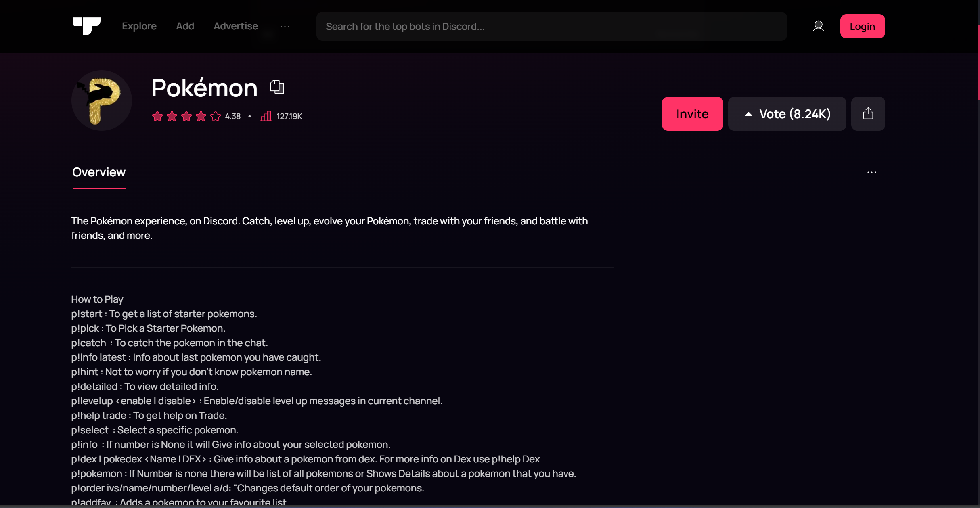Viewport: 980px width, 508px height.
Task: Click the 127.19K server count
Action: point(289,116)
